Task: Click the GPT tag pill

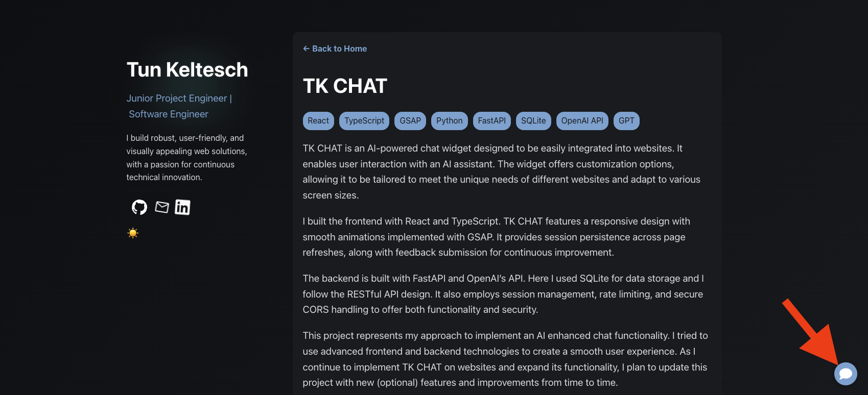Action: (x=626, y=121)
